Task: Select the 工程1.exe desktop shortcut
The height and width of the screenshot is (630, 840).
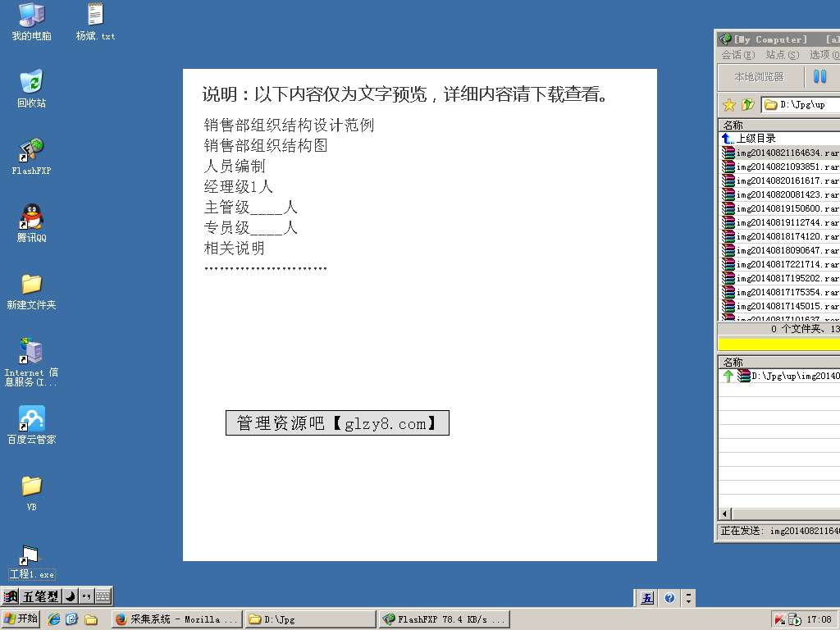Action: [32, 561]
